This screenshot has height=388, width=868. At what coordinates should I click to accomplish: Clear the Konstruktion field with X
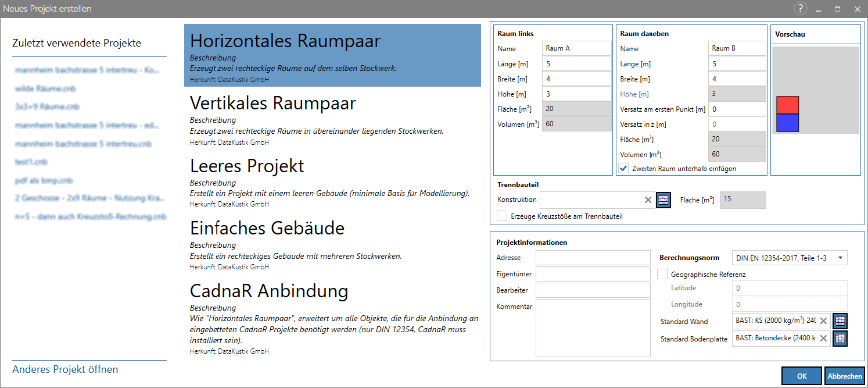pyautogui.click(x=648, y=200)
